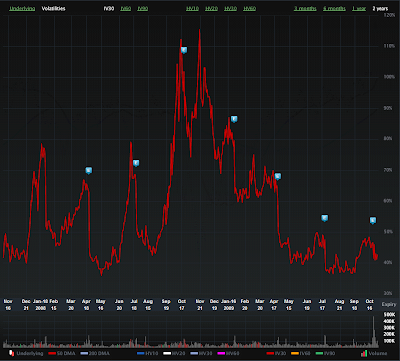The width and height of the screenshot is (400, 361).
Task: Click the 50 DMA red legend swatch
Action: tap(52, 353)
